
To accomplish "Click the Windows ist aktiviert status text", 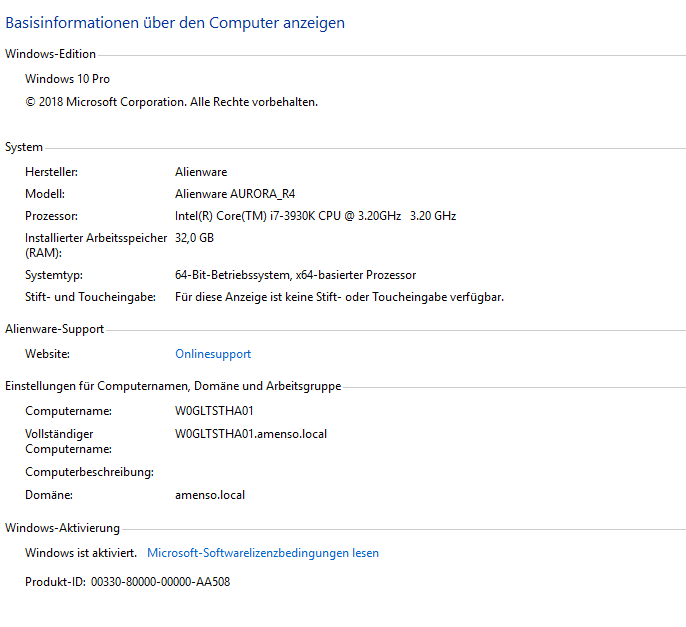I will (81, 553).
